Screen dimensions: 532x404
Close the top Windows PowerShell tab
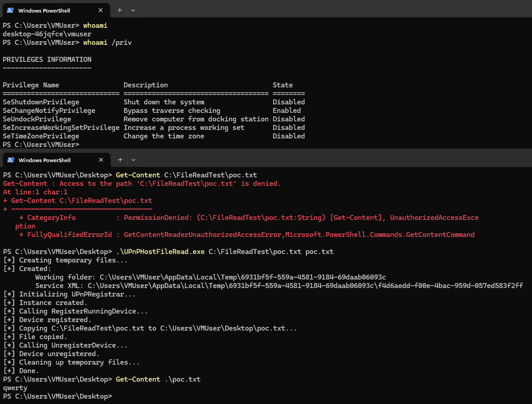point(100,10)
